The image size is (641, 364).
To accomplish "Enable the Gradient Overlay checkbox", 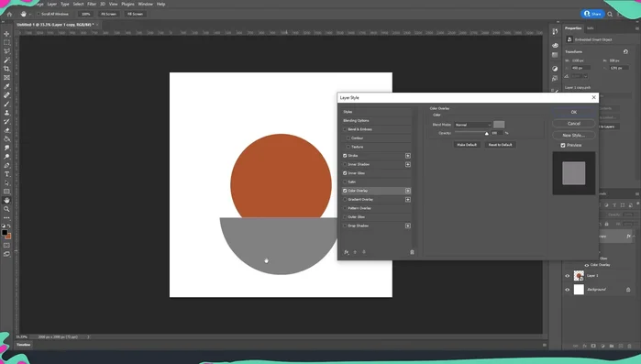I will click(345, 200).
